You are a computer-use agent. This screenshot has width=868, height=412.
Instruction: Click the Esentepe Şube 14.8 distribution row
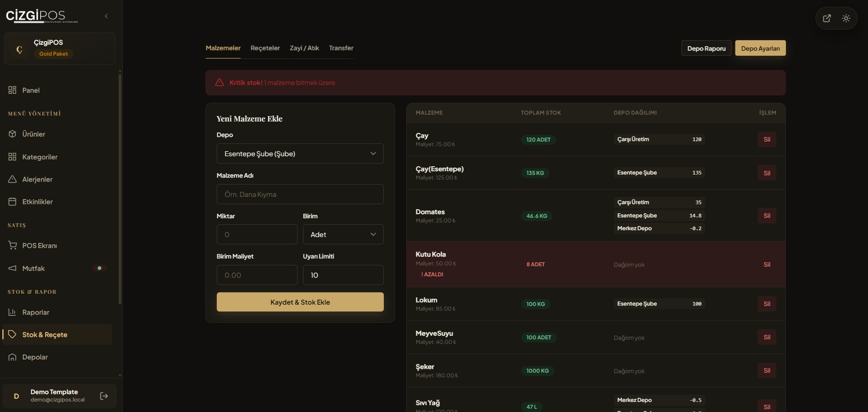[x=659, y=216]
